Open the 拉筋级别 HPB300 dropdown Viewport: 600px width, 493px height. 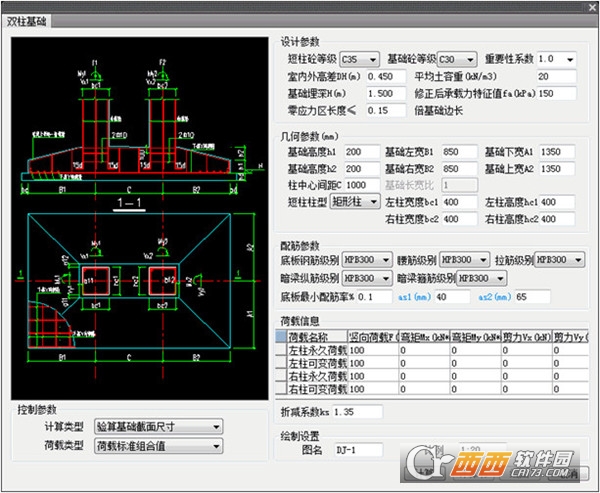click(x=559, y=260)
